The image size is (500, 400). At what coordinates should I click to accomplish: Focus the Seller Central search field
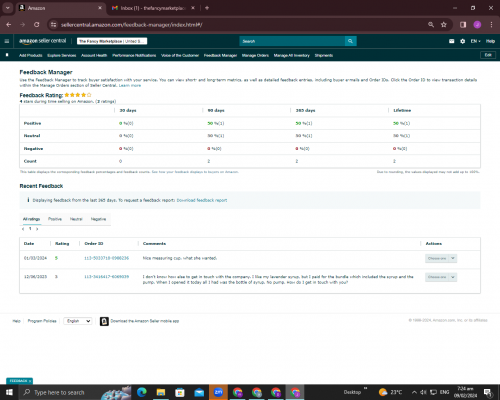(x=292, y=41)
